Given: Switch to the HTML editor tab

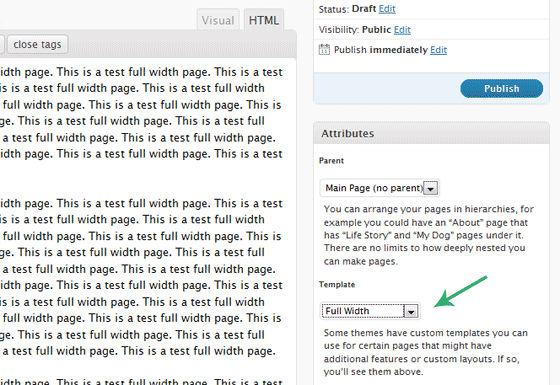Looking at the screenshot, I should tap(264, 20).
